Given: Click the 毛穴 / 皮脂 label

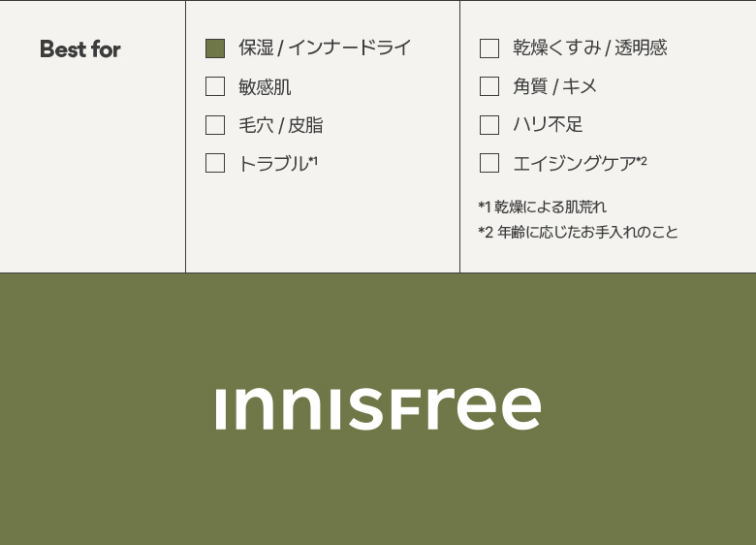Looking at the screenshot, I should (x=281, y=125).
